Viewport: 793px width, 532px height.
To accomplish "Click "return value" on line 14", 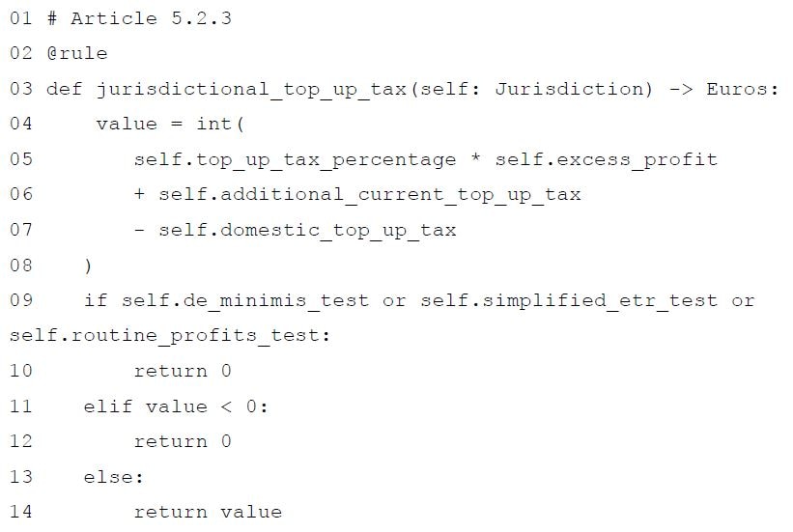I will pos(208,512).
